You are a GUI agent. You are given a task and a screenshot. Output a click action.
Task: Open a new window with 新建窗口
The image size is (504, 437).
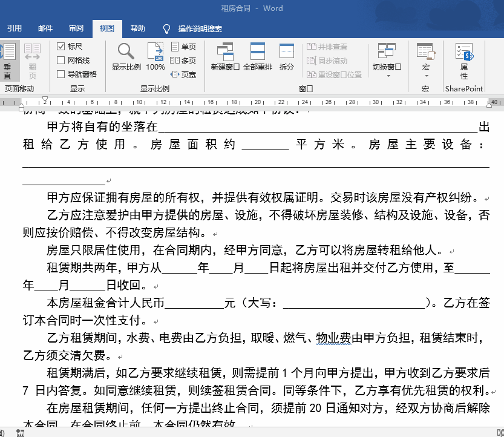pos(224,57)
